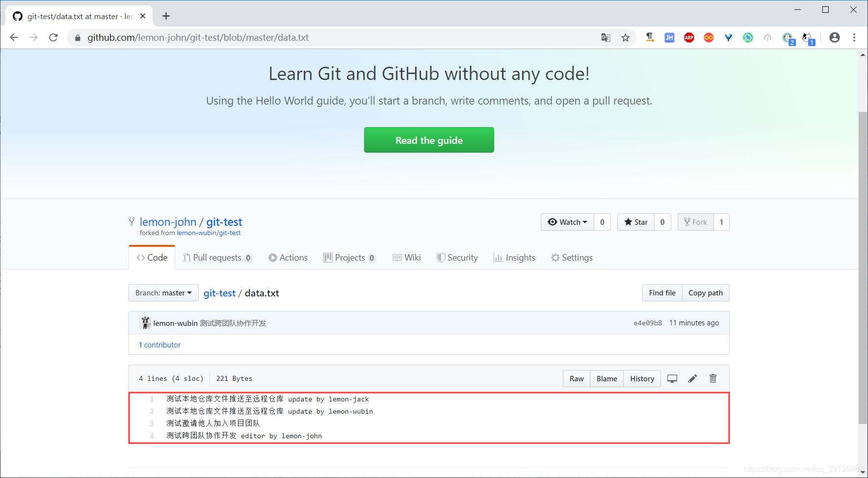Click the gray speedometer extension icon
Viewport: 868px width, 478px height.
[x=767, y=37]
